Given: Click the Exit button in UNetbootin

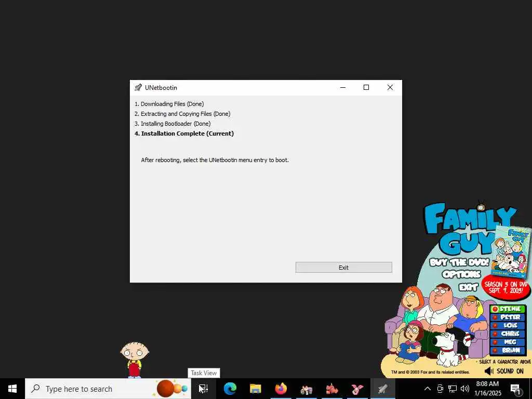Looking at the screenshot, I should point(343,268).
